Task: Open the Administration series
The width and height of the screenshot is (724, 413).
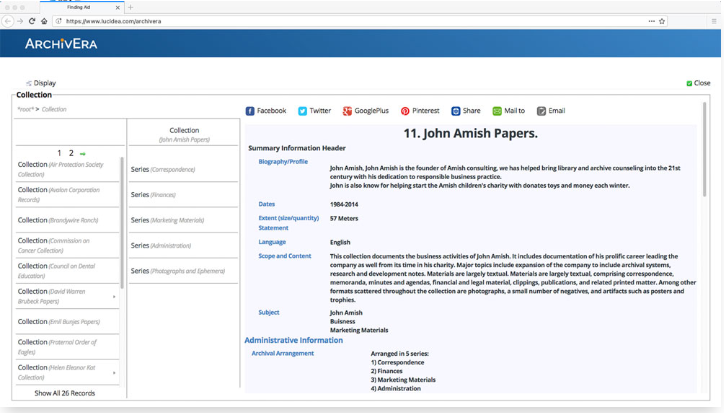Action: tap(183, 246)
